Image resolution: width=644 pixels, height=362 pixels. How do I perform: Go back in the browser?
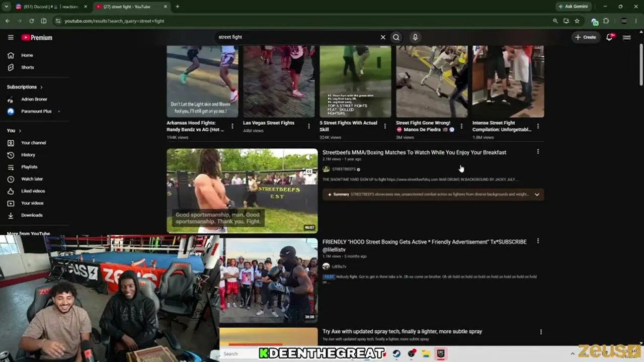click(x=7, y=21)
